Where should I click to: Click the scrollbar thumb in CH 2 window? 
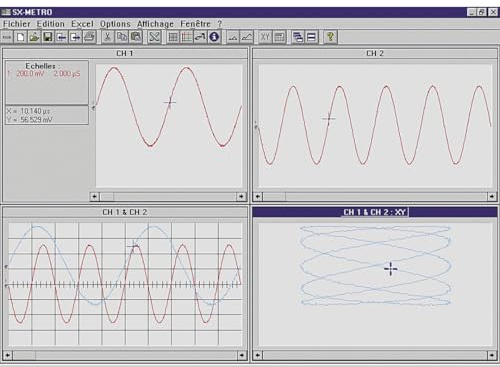click(x=274, y=197)
